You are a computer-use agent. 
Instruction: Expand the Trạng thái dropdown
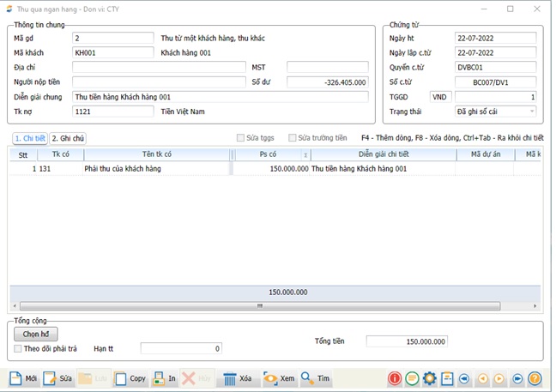(531, 112)
